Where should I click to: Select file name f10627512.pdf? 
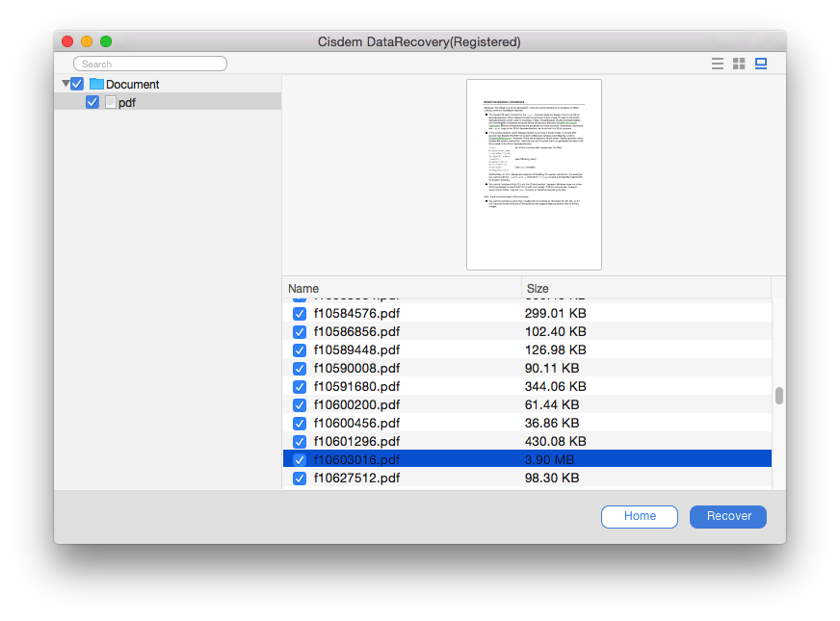356,479
